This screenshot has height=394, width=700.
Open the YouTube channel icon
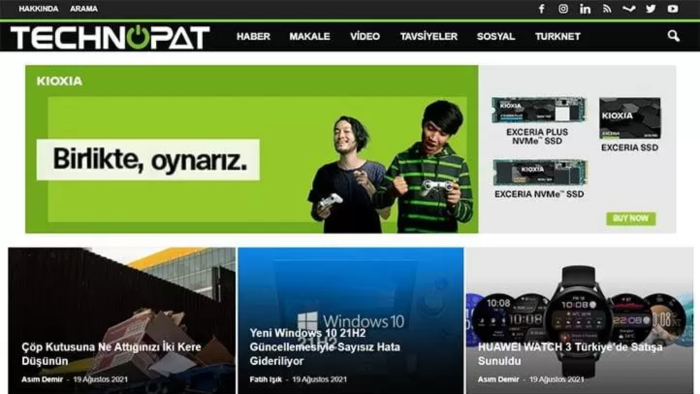click(x=673, y=9)
